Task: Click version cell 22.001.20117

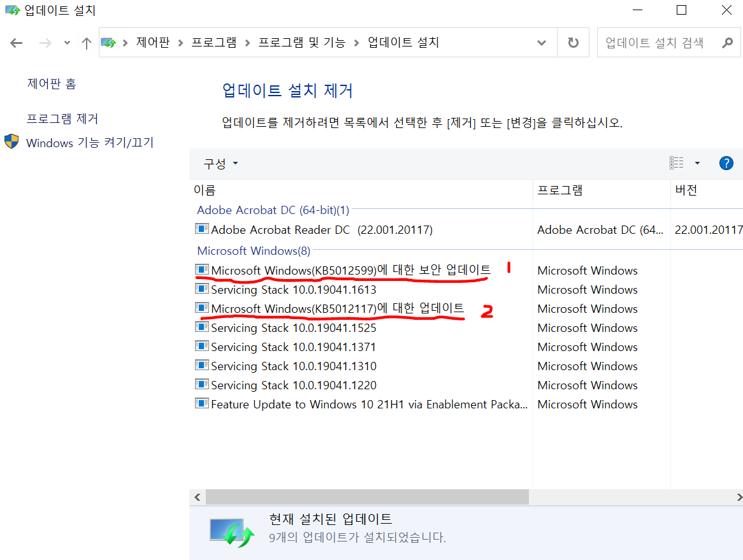Action: click(709, 230)
